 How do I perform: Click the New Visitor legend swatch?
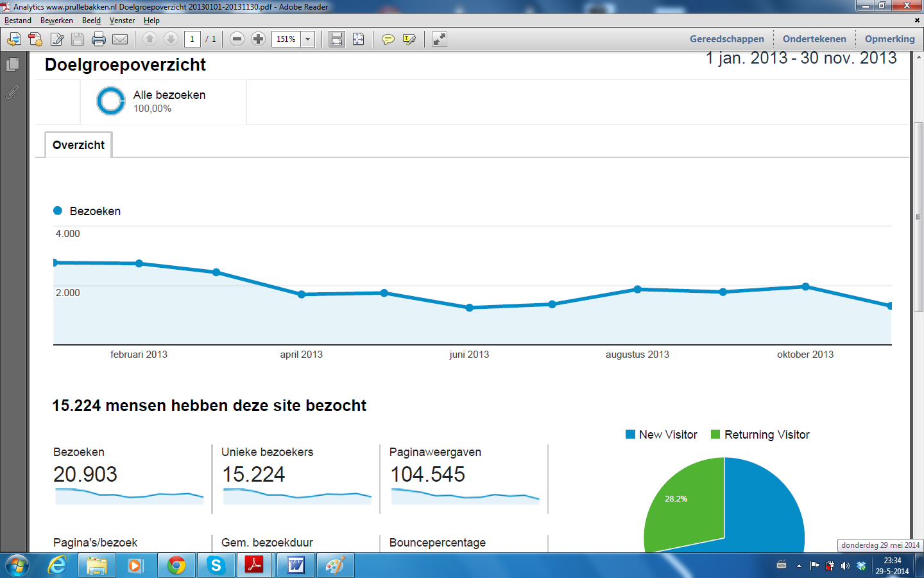pos(630,435)
